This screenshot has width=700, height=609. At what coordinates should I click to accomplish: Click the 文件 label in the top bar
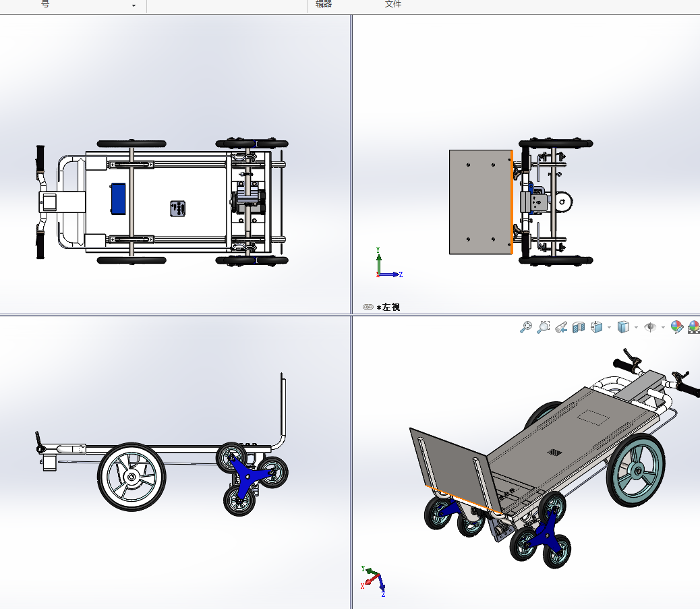[393, 4]
